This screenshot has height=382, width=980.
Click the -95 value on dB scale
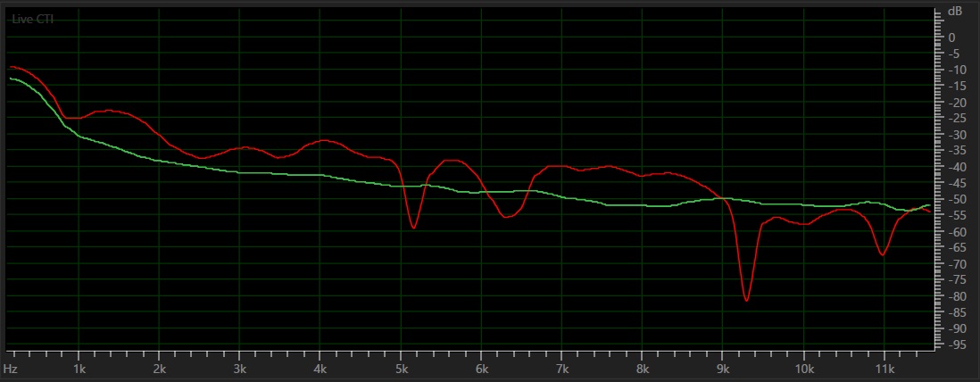click(x=956, y=345)
